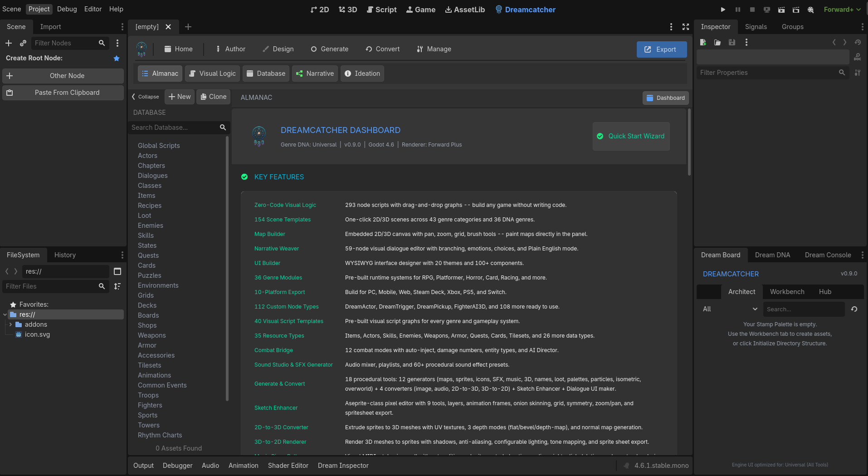Click Other Node button
The width and height of the screenshot is (868, 476).
coord(63,76)
